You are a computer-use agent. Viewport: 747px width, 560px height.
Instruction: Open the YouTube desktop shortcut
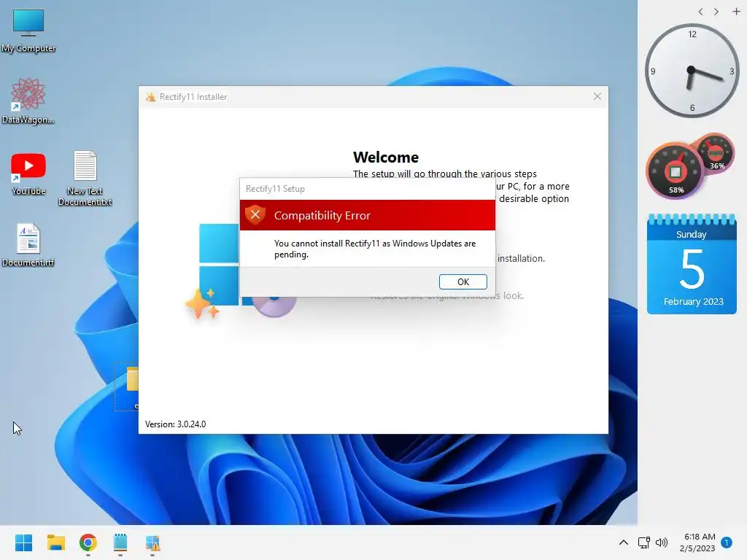28,174
